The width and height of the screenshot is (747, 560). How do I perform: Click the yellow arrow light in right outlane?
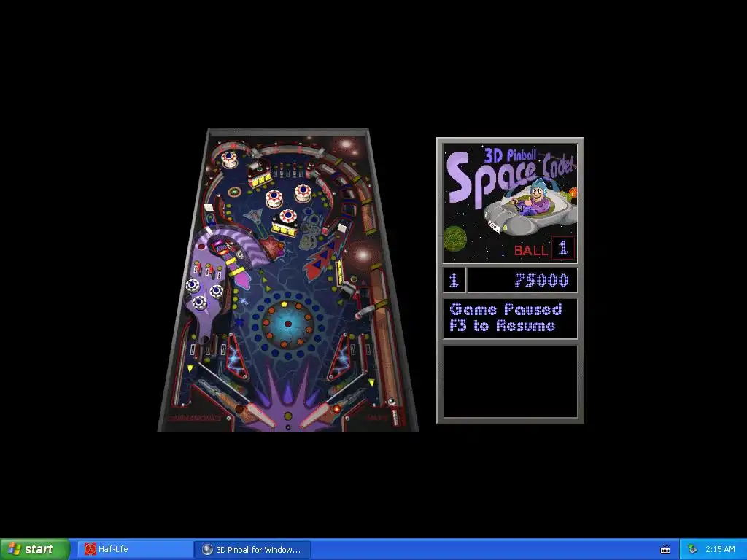point(371,382)
